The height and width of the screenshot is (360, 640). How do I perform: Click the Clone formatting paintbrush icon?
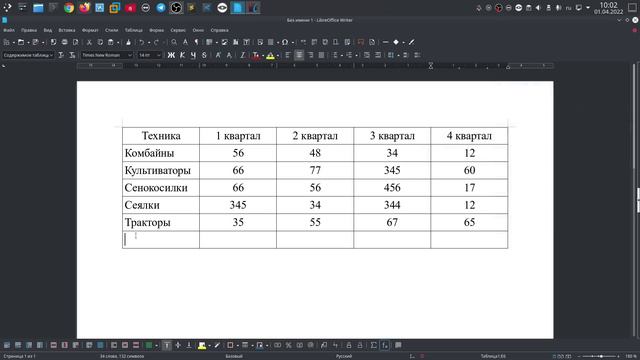coord(128,42)
